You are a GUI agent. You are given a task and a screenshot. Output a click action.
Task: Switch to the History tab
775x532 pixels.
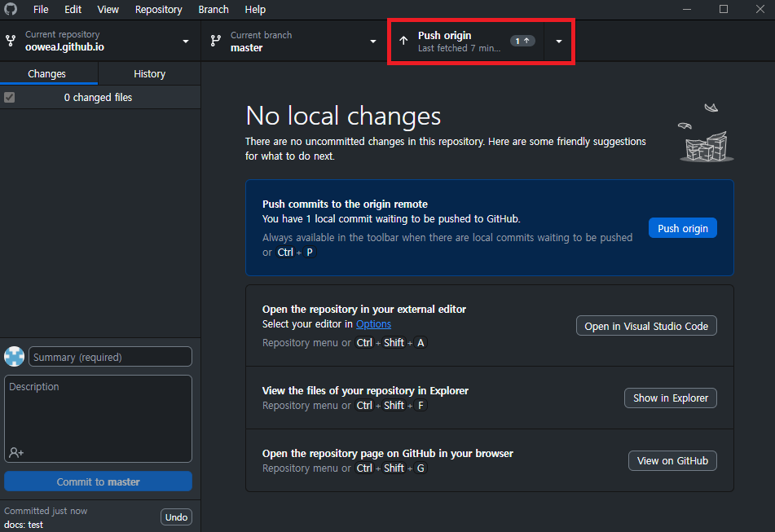149,73
